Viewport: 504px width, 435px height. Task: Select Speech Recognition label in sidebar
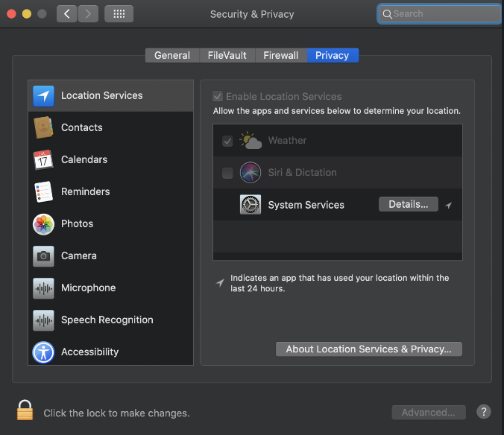pos(107,320)
